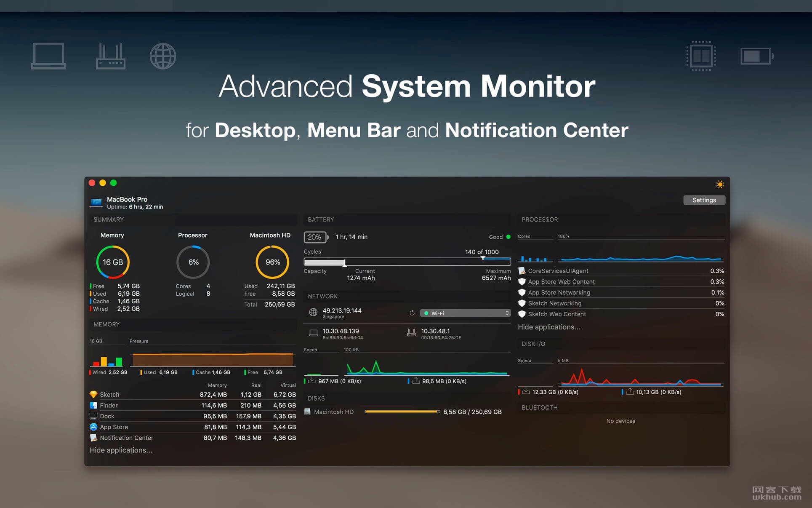Select the Sketch row in memory list
The image size is (812, 508).
pos(193,394)
